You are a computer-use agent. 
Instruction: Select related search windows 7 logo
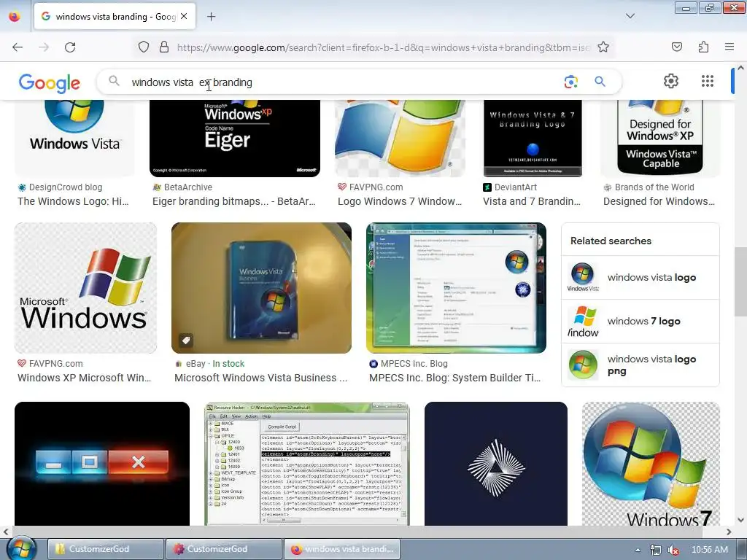(640, 322)
